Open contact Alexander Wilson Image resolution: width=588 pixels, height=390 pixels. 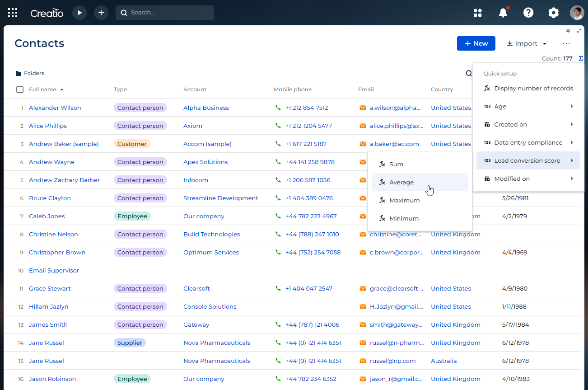55,108
